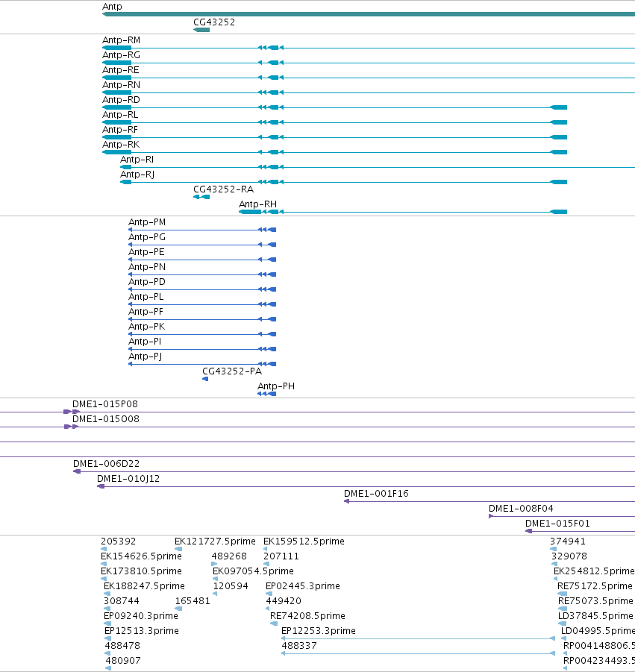Select EST 489268 label
The height and width of the screenshot is (672, 635).
coord(229,556)
